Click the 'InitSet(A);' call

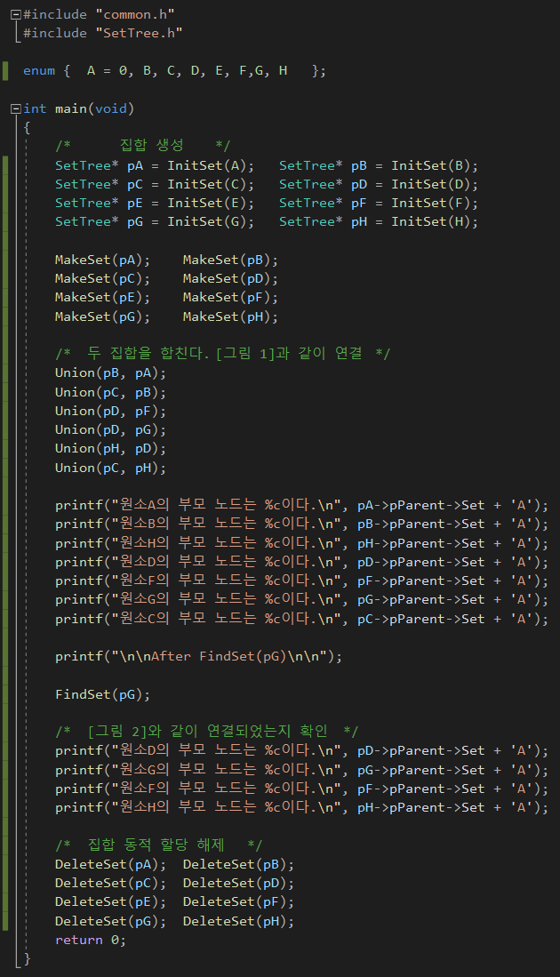(212, 165)
